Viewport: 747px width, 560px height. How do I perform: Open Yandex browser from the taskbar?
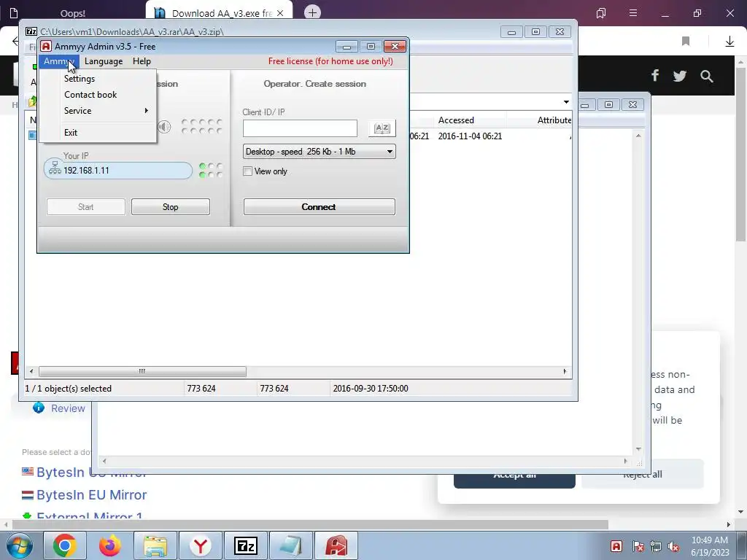coord(201,545)
